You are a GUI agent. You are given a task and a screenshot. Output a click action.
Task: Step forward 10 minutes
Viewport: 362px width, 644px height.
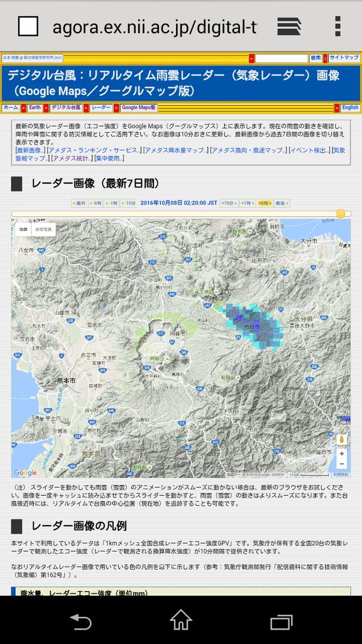coord(229,203)
